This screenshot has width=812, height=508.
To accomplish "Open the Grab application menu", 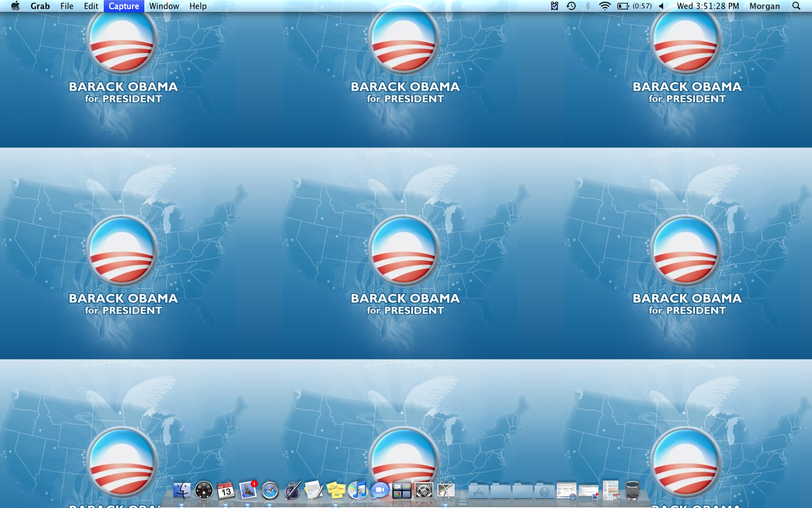I will click(40, 6).
